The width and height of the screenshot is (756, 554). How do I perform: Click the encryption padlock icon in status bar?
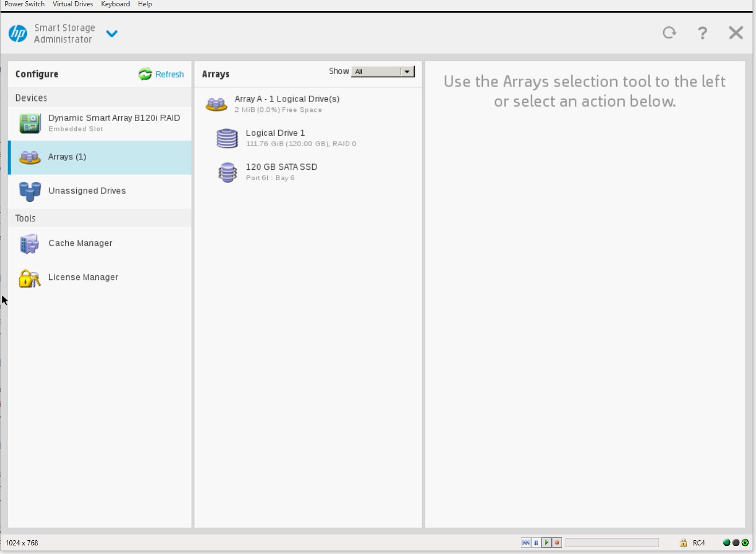coord(683,543)
